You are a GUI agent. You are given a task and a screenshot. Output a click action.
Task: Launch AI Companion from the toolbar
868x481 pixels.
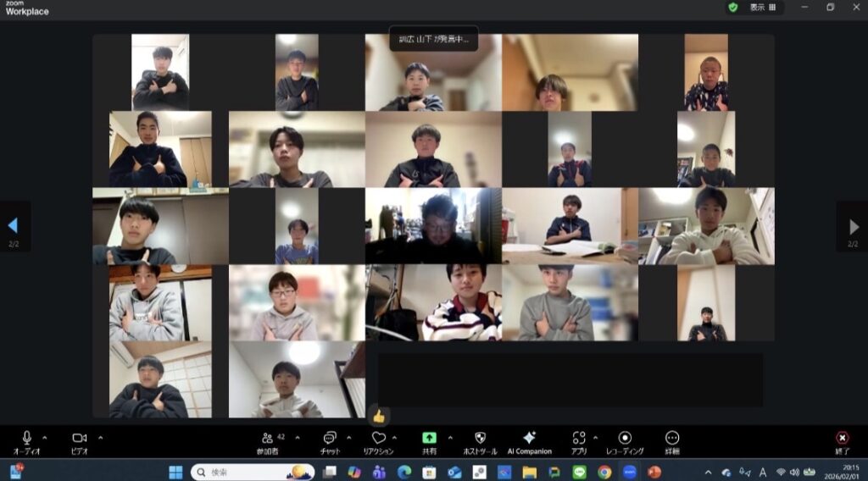529,439
